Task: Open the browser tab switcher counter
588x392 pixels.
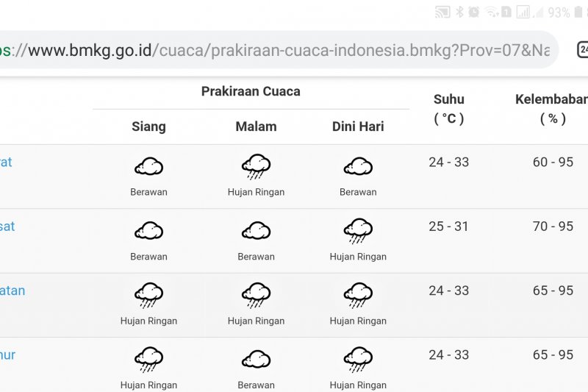Action: [x=582, y=49]
